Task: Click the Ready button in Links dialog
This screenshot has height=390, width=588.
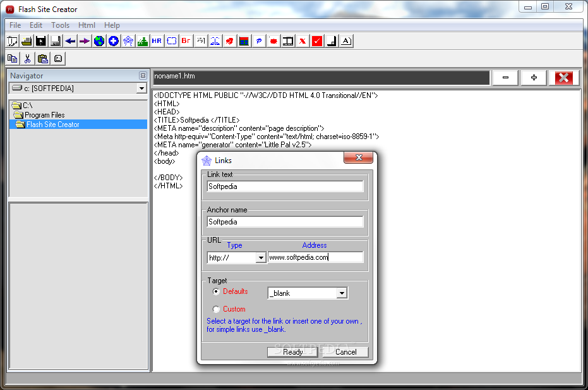Action: pos(292,351)
